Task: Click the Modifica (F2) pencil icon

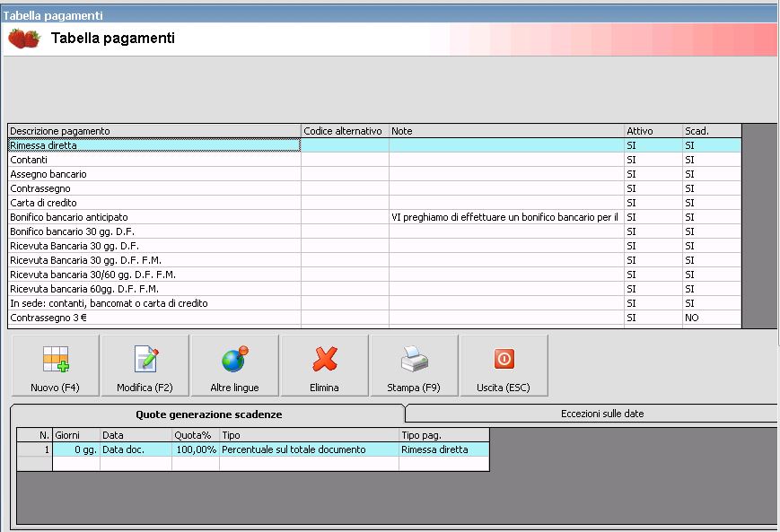Action: coord(146,359)
